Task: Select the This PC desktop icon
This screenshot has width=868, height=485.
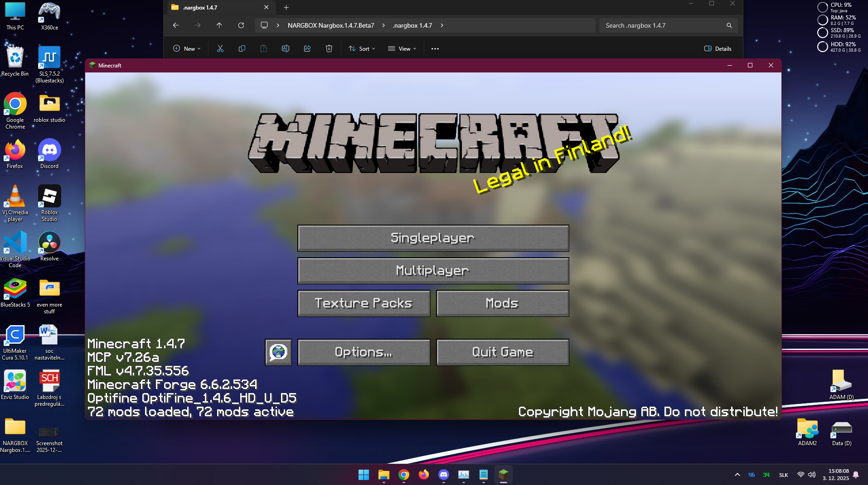Action: click(x=15, y=16)
